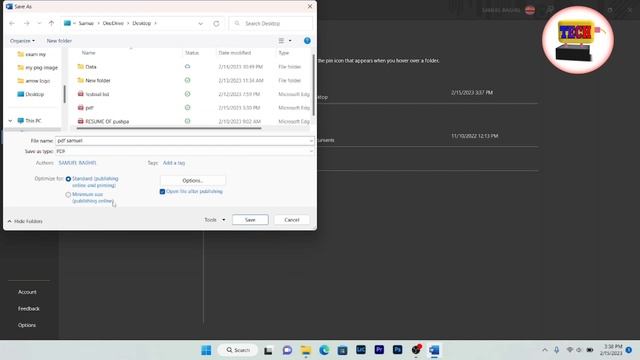Click the Options... button
This screenshot has height=360, width=640.
(x=193, y=180)
